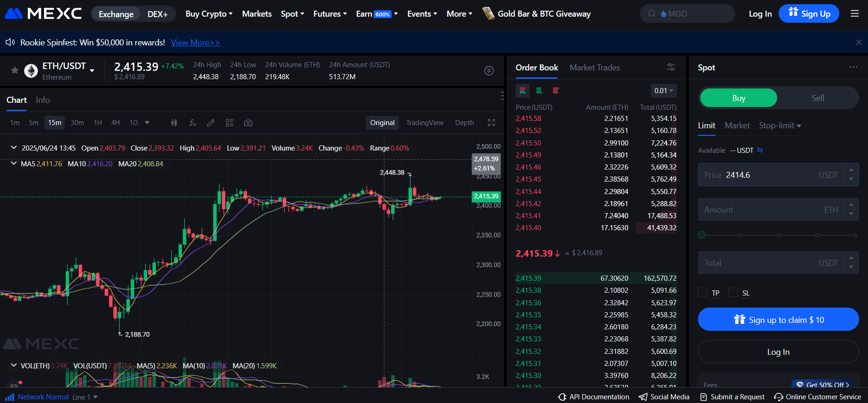Screen dimensions: 868x403
Task: Open the hamburger menu in header
Action: (x=855, y=13)
